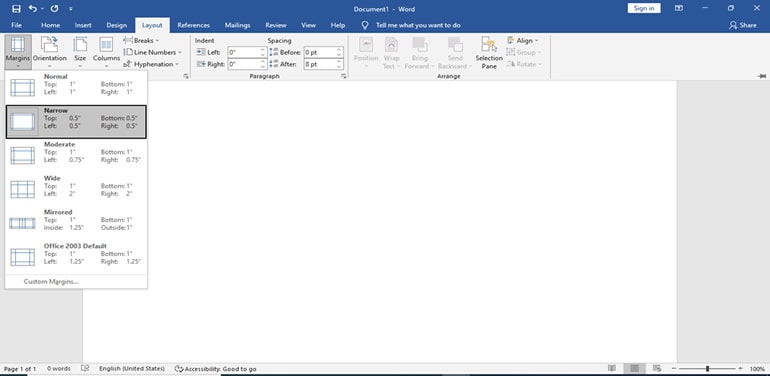Open the Hyphenation dropdown

(x=151, y=64)
